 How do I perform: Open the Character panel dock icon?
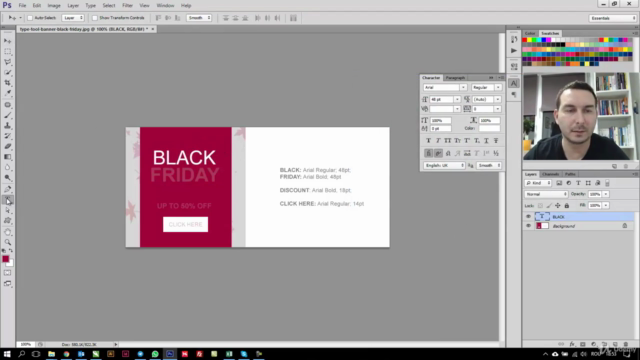514,83
